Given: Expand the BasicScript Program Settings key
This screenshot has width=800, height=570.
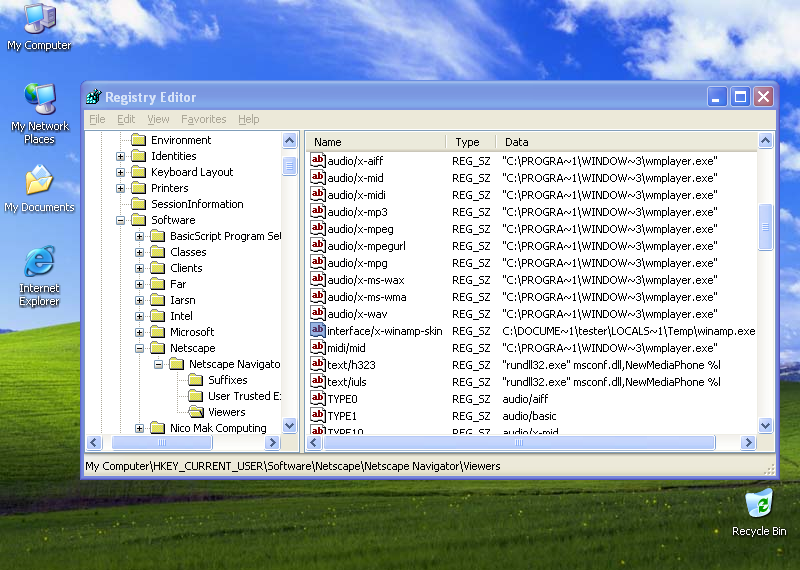Looking at the screenshot, I should tap(139, 236).
